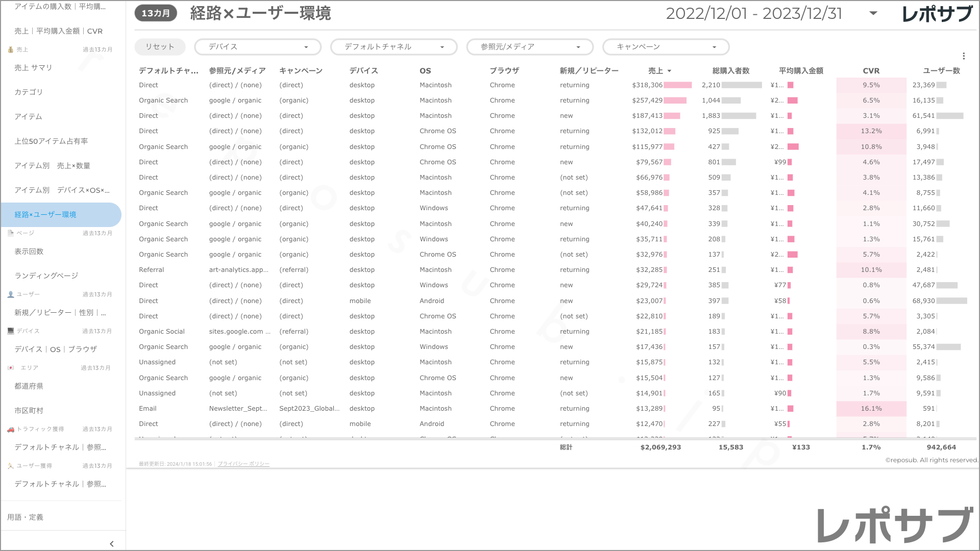This screenshot has width=980, height=551.
Task: Go to 売上 サマリ page
Action: [x=33, y=67]
